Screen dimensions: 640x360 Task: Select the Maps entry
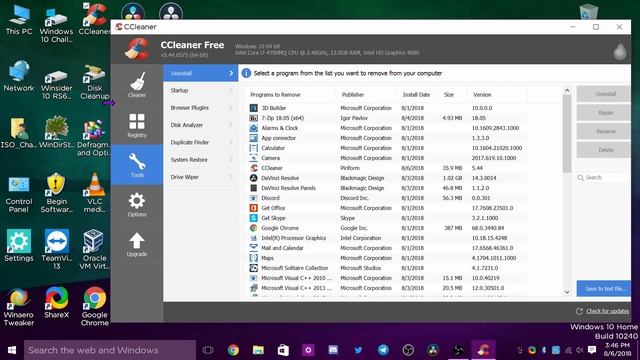point(386,258)
